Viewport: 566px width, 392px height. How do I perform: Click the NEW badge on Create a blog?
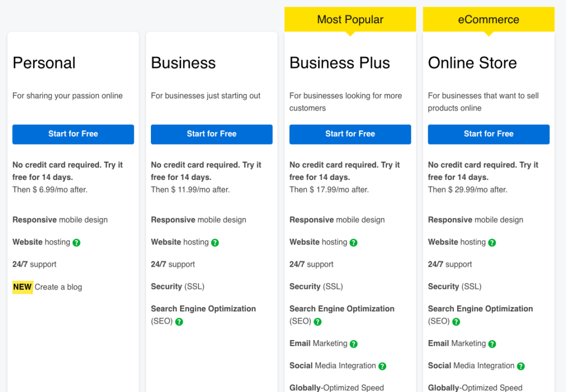[23, 287]
